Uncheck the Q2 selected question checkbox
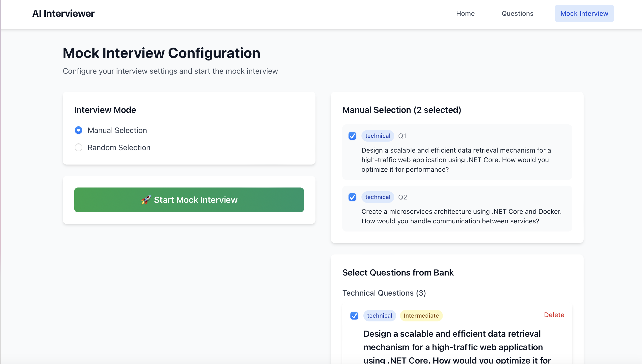Screen dimensions: 642x364 (352, 197)
